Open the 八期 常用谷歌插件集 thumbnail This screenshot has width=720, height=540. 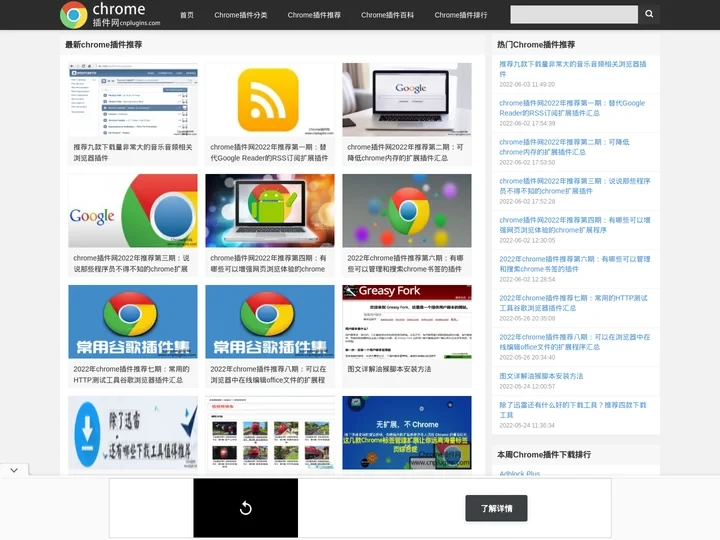coord(270,321)
